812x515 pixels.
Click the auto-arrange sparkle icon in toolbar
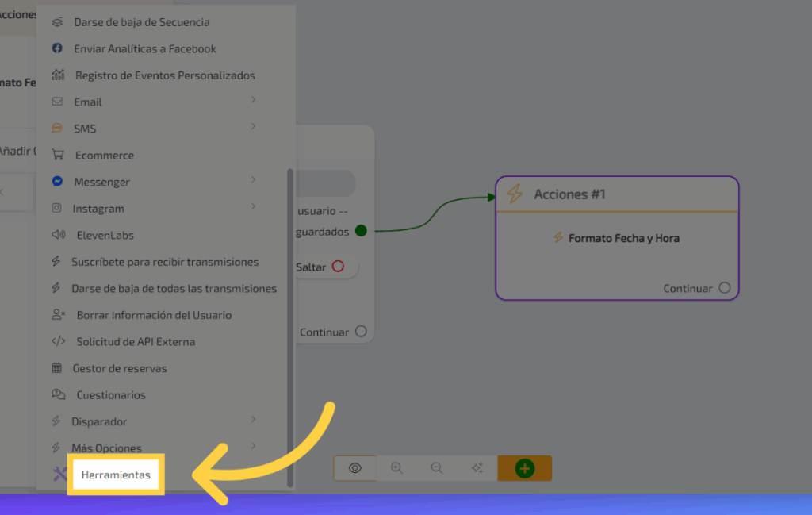click(477, 468)
